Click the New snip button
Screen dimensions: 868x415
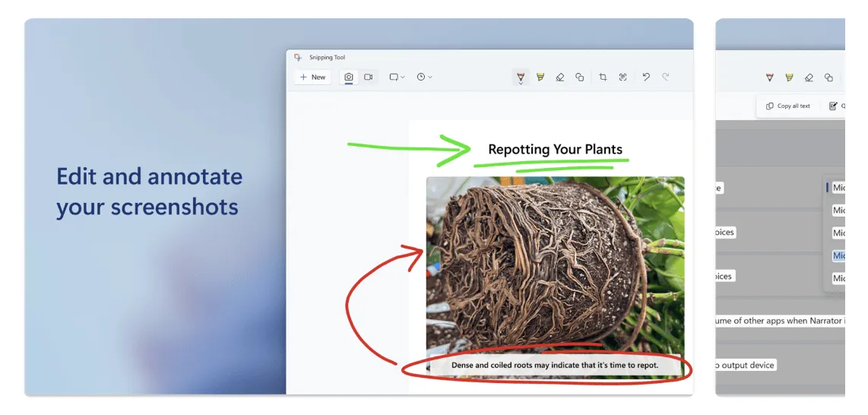[312, 78]
